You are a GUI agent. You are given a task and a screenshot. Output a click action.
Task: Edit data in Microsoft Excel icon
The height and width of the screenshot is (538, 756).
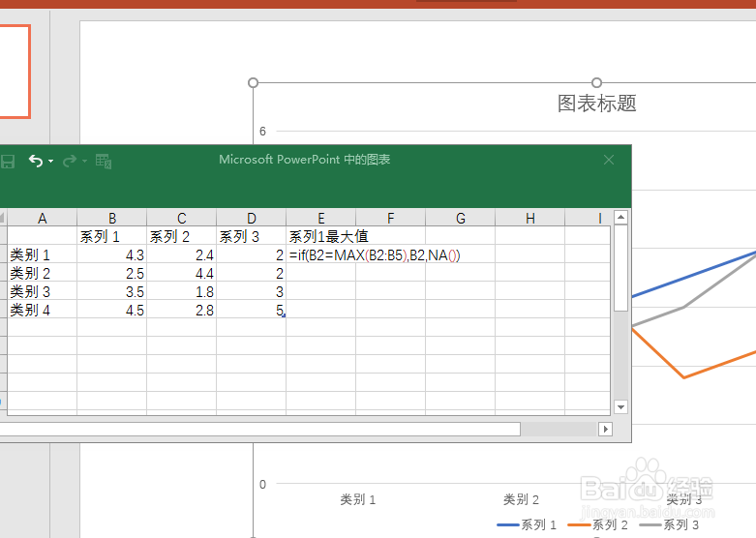[x=104, y=161]
